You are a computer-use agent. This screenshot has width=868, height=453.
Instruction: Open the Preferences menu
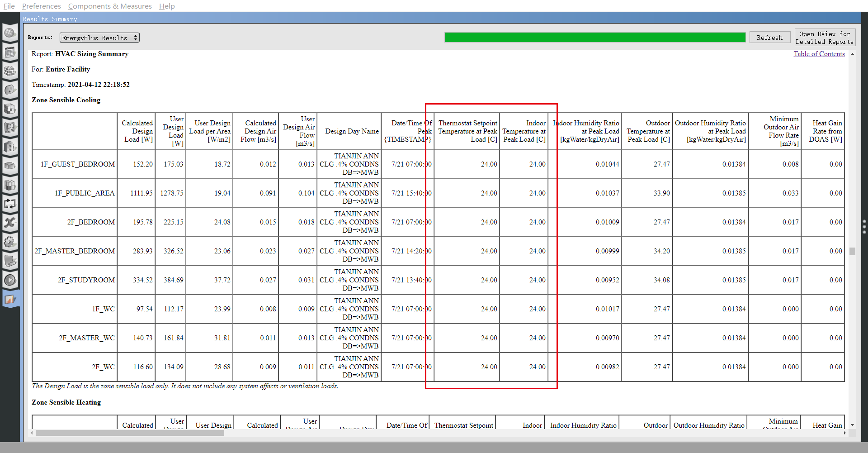[x=41, y=6]
